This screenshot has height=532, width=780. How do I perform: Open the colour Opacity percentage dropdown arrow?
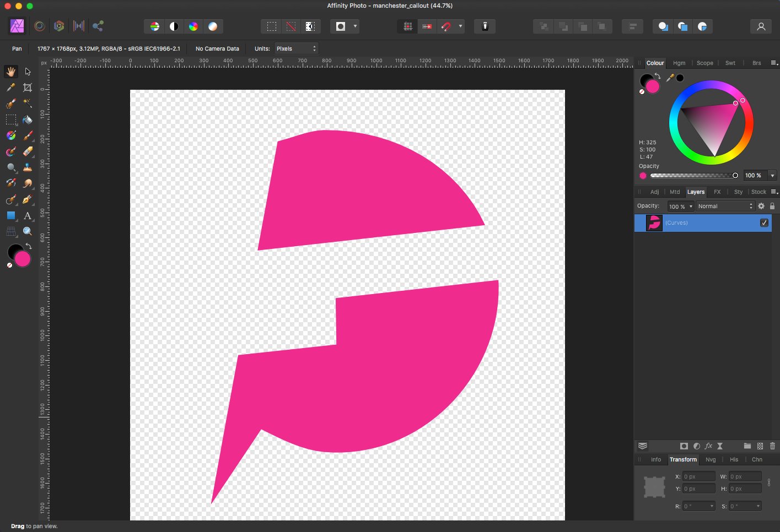pos(772,176)
